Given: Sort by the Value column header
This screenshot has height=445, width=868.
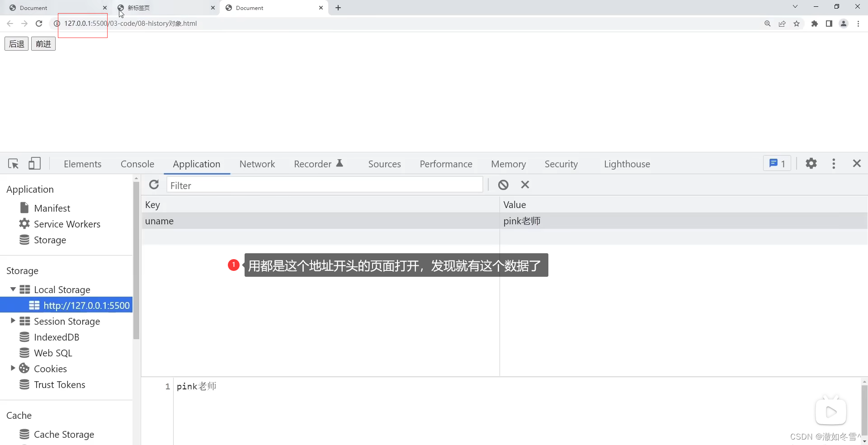Looking at the screenshot, I should [x=684, y=204].
